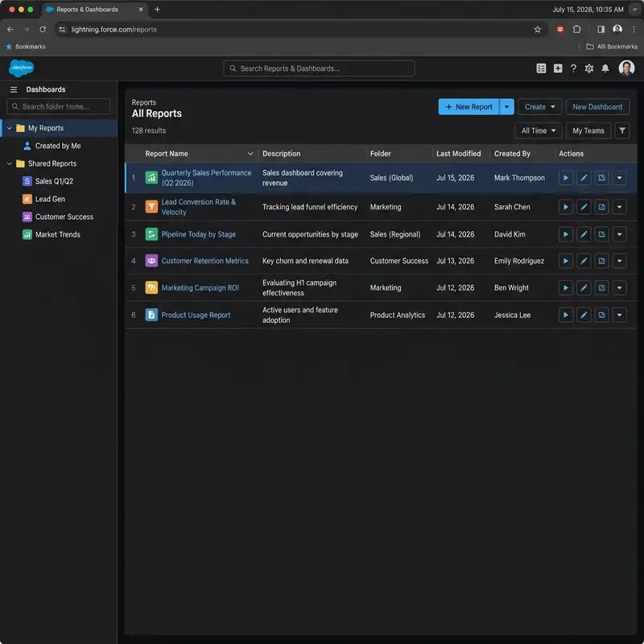Select Created by Me in sidebar
644x644 pixels.
[58, 146]
